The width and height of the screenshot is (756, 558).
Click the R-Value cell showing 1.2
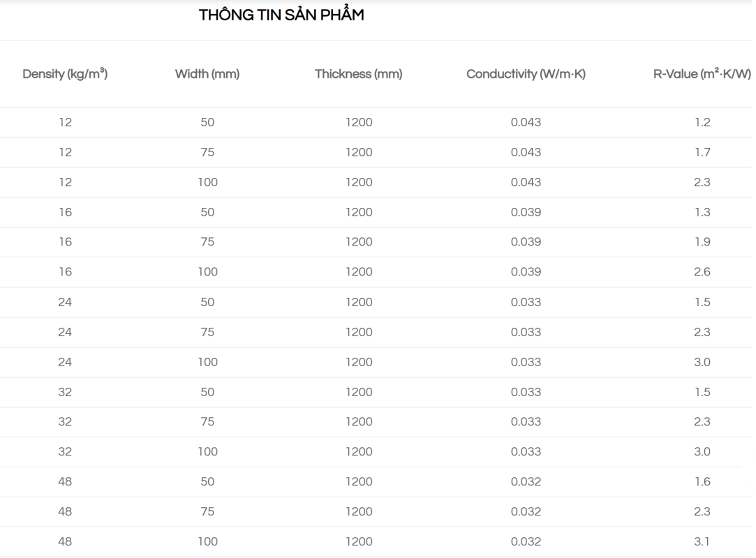702,123
